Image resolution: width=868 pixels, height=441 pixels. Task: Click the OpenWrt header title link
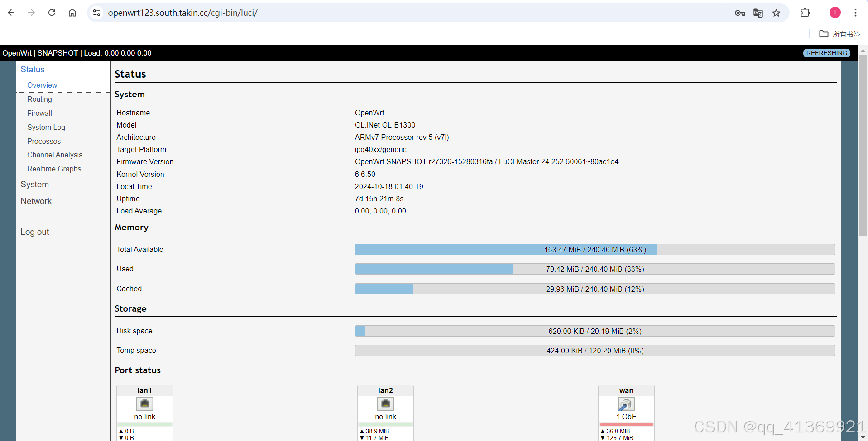17,53
